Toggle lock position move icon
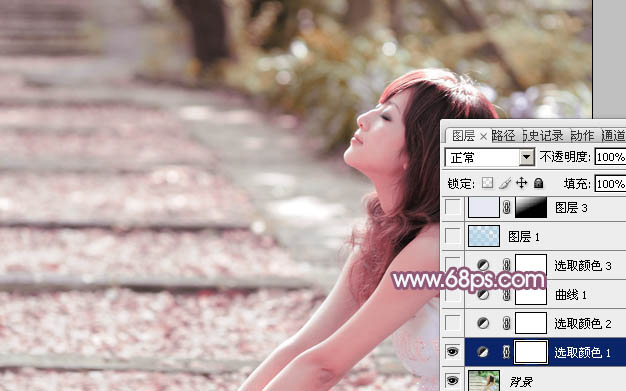626x391 pixels. 521,183
